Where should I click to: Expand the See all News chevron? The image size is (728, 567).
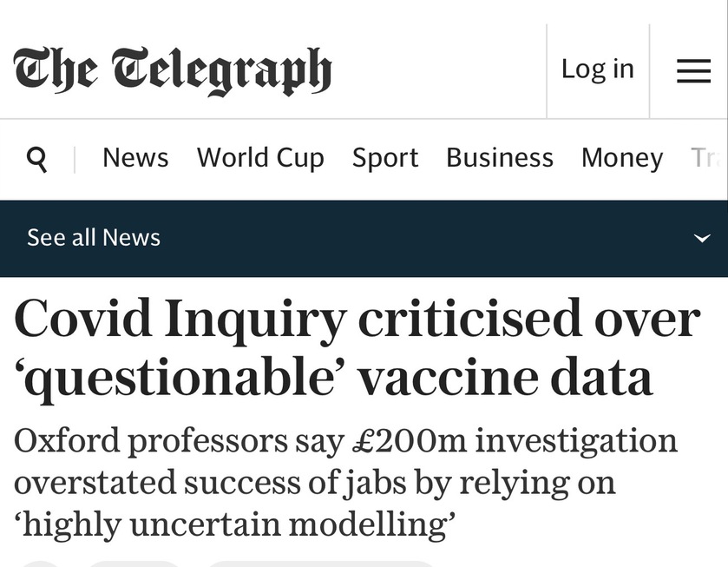(x=702, y=239)
